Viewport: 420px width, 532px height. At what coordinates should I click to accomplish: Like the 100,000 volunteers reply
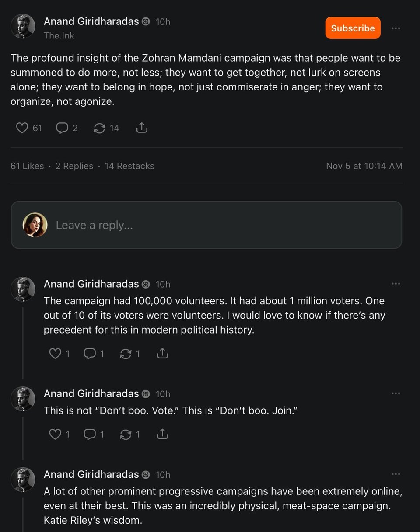click(55, 353)
